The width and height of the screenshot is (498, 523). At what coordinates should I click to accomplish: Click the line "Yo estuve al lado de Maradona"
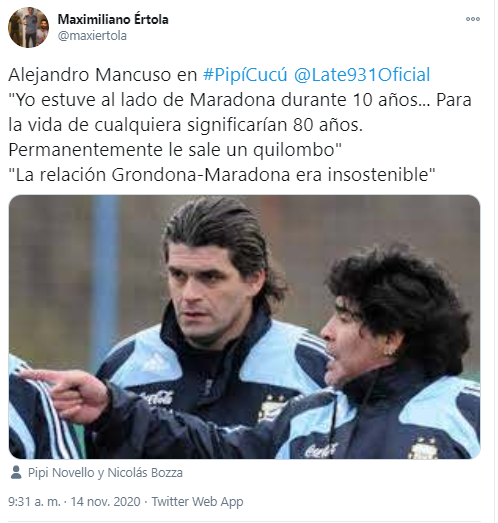click(x=142, y=100)
